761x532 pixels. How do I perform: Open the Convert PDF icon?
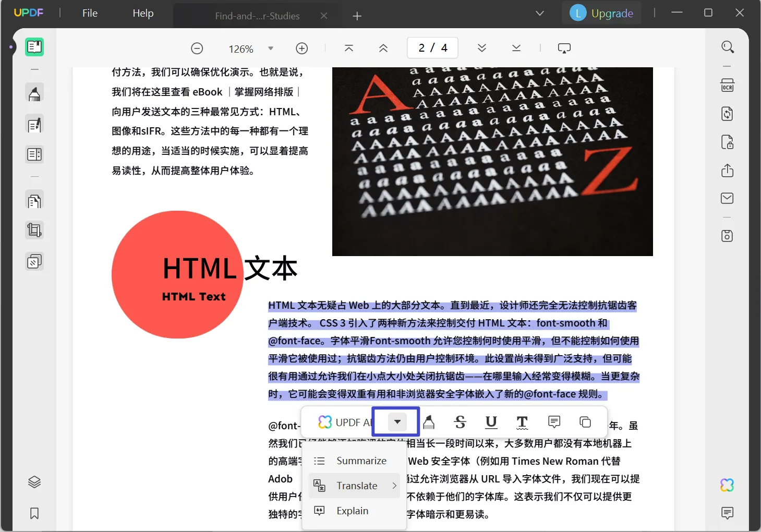pos(727,114)
